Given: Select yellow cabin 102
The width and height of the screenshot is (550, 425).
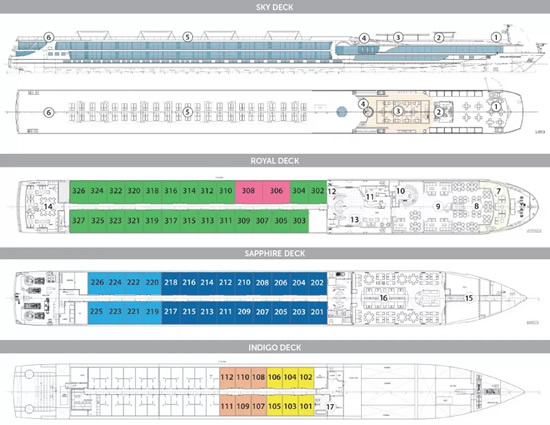Looking at the screenshot, I should (306, 378).
